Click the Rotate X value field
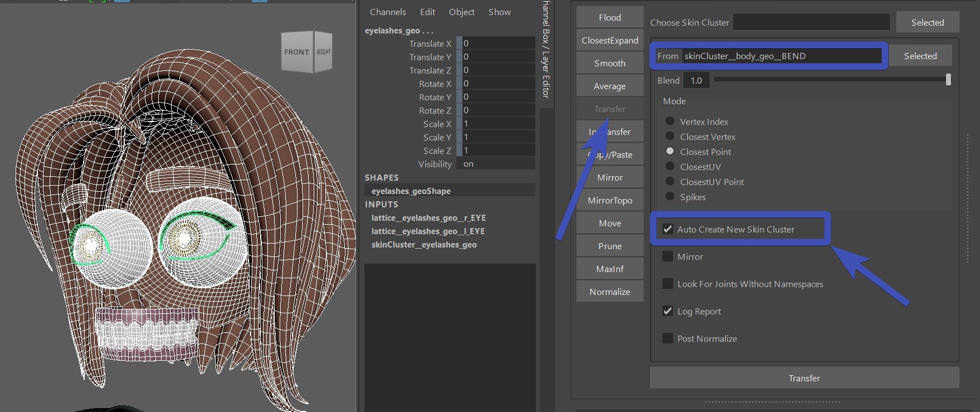The height and width of the screenshot is (412, 980). tap(498, 83)
